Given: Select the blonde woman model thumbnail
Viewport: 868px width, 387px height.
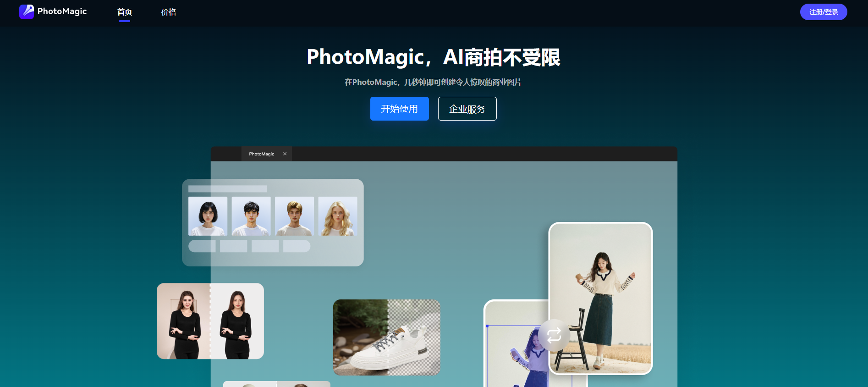Looking at the screenshot, I should point(338,216).
